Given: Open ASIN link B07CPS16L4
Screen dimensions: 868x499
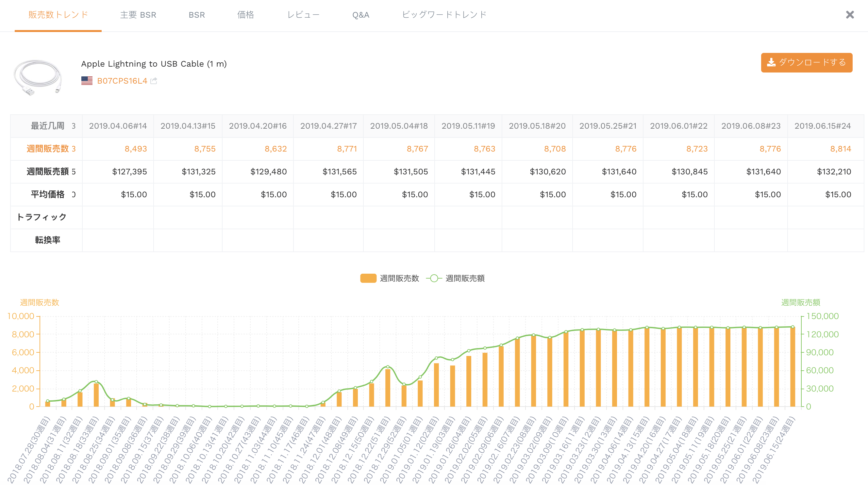Looking at the screenshot, I should tap(122, 81).
